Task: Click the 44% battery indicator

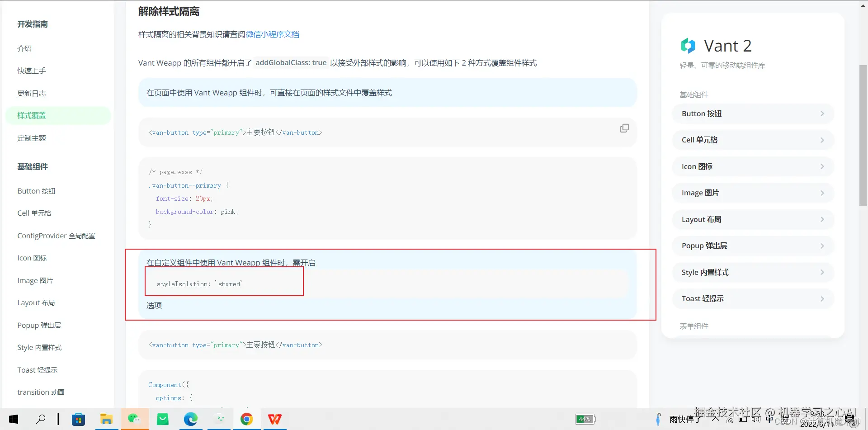Action: (x=585, y=419)
